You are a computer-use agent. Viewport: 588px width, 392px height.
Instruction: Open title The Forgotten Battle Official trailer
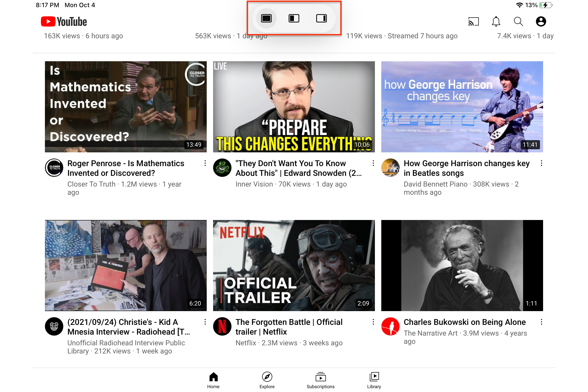[x=289, y=327]
